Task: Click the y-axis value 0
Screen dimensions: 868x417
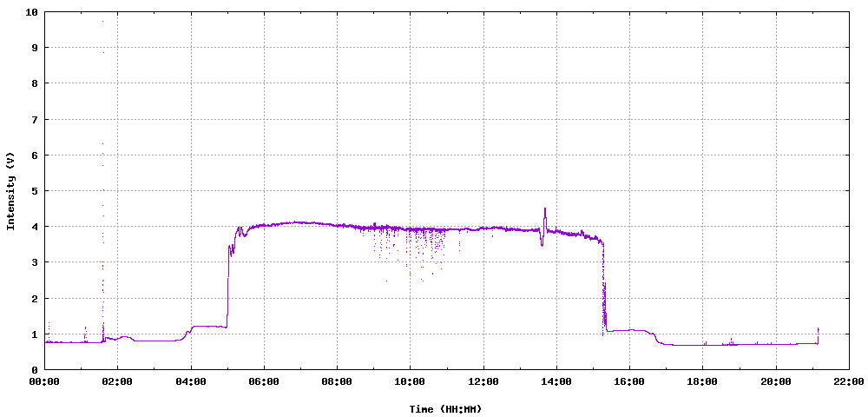Action: point(35,370)
